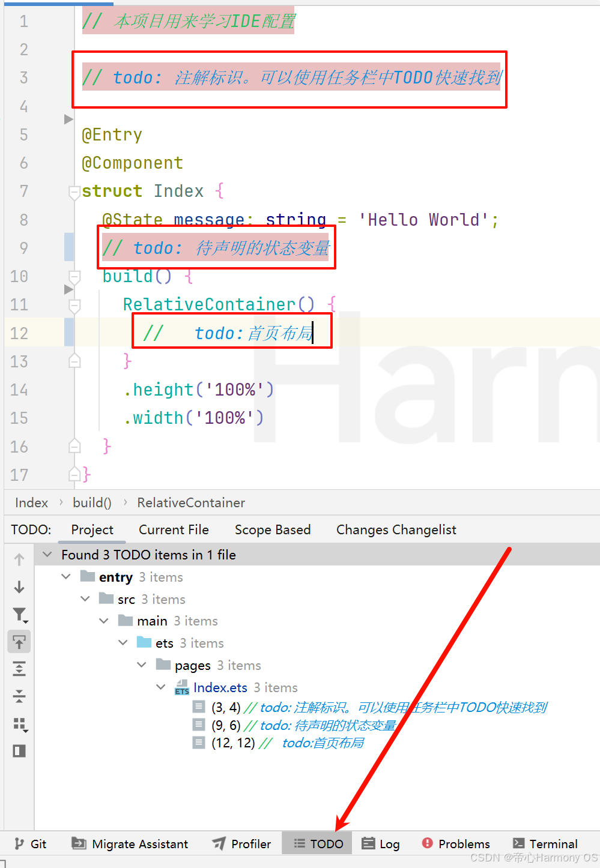
Task: Open the Terminal tool window
Action: click(x=545, y=843)
